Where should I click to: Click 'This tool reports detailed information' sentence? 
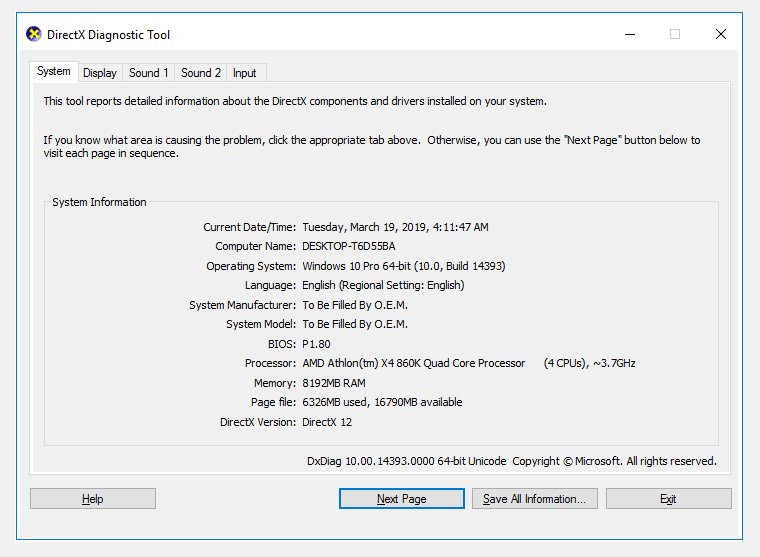tap(295, 101)
